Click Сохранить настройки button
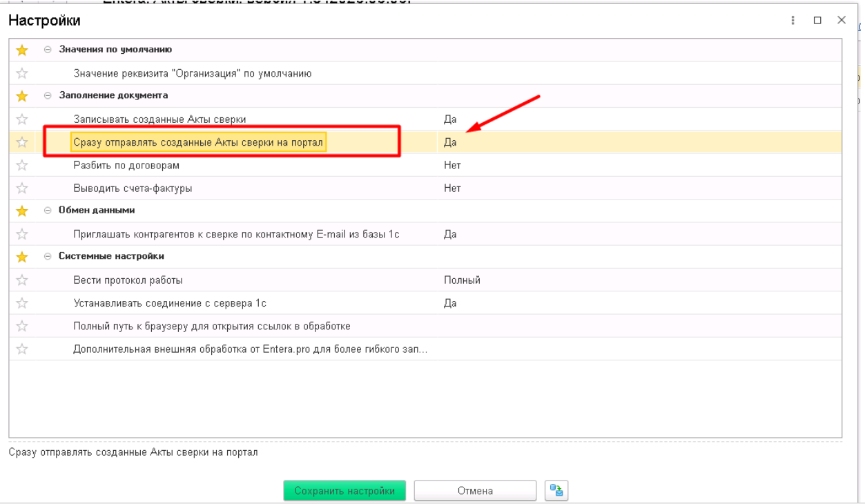The height and width of the screenshot is (504, 865). pyautogui.click(x=344, y=491)
